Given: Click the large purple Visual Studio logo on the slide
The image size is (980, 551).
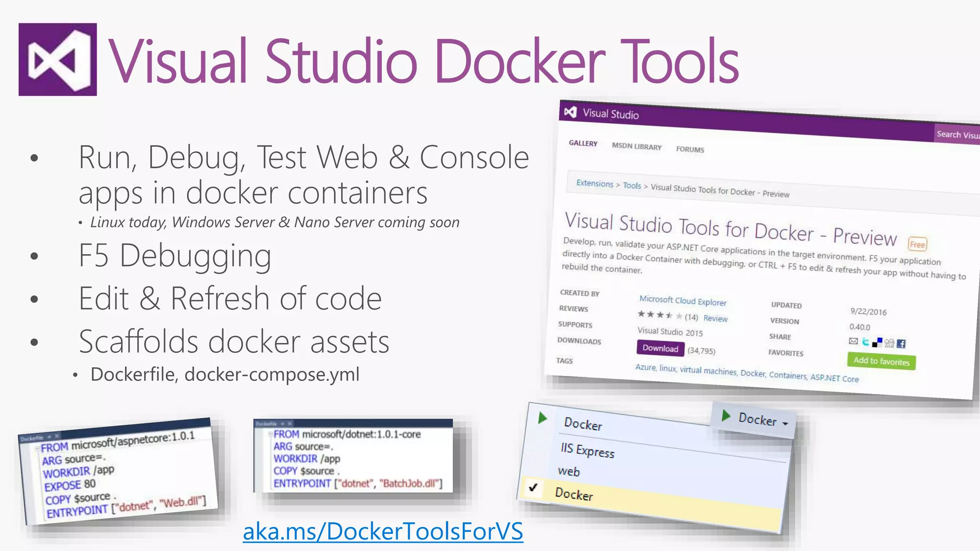Looking at the screenshot, I should click(x=57, y=59).
